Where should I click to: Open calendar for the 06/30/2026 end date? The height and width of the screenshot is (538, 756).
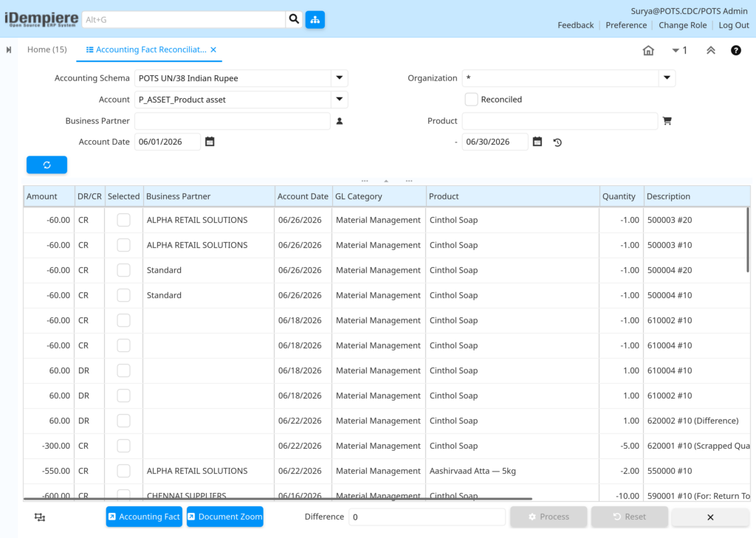(537, 142)
